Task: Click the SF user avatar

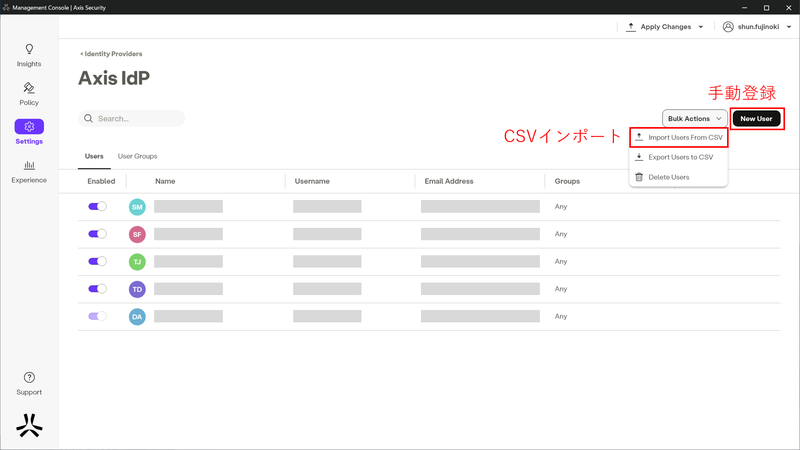Action: (x=137, y=234)
